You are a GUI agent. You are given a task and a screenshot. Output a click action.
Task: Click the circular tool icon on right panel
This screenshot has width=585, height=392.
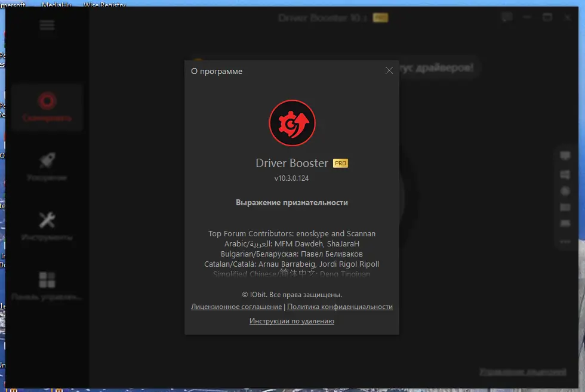click(x=565, y=191)
